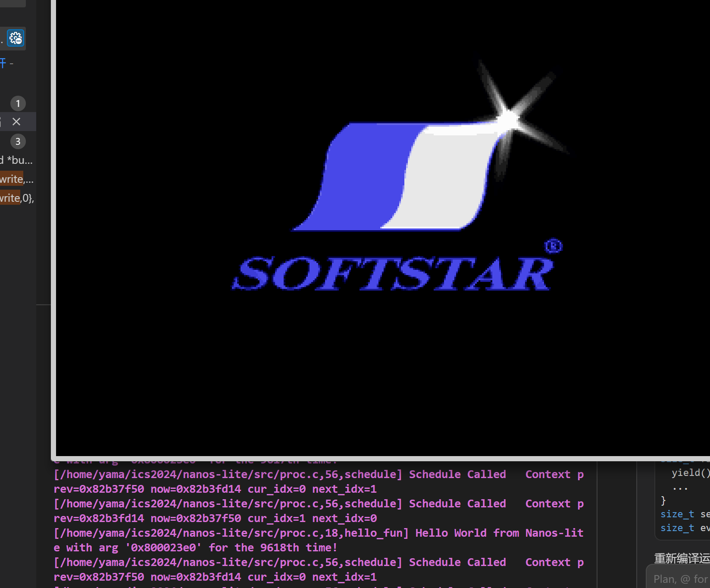Select the search match ending in '*bu...'
The width and height of the screenshot is (710, 588).
16,160
